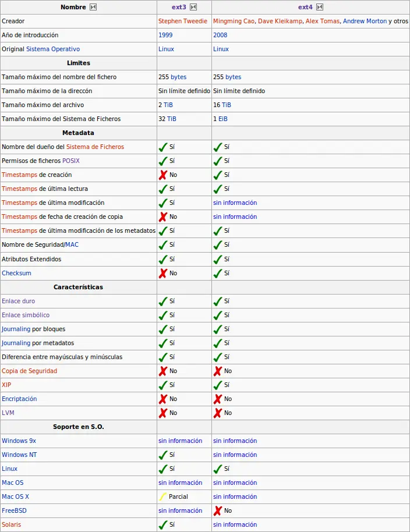Open Timestamps link in fecha de creación de copia row
410x532 pixels.
coord(19,217)
